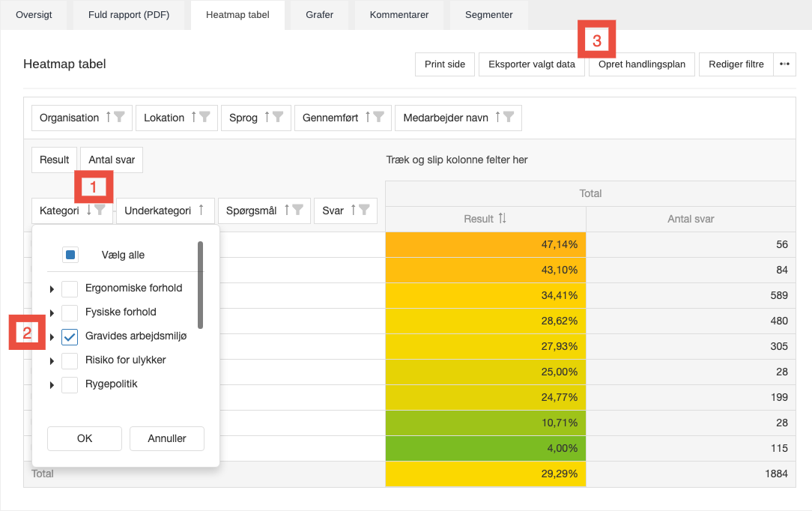The width and height of the screenshot is (812, 511).
Task: Click the orange 47,14% heatmap cell
Action: (x=485, y=244)
